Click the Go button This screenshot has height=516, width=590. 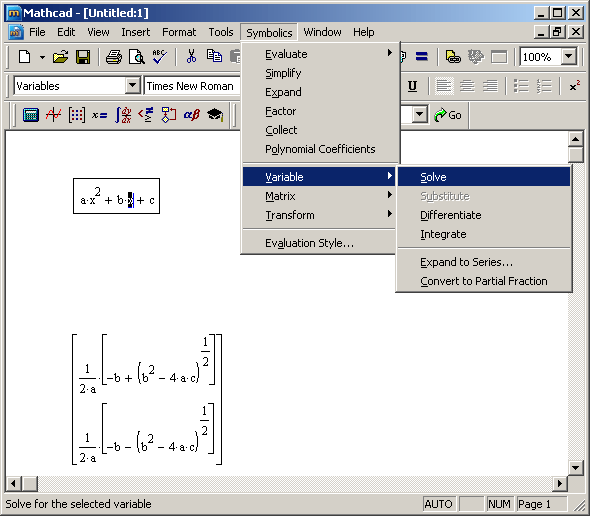[x=448, y=115]
